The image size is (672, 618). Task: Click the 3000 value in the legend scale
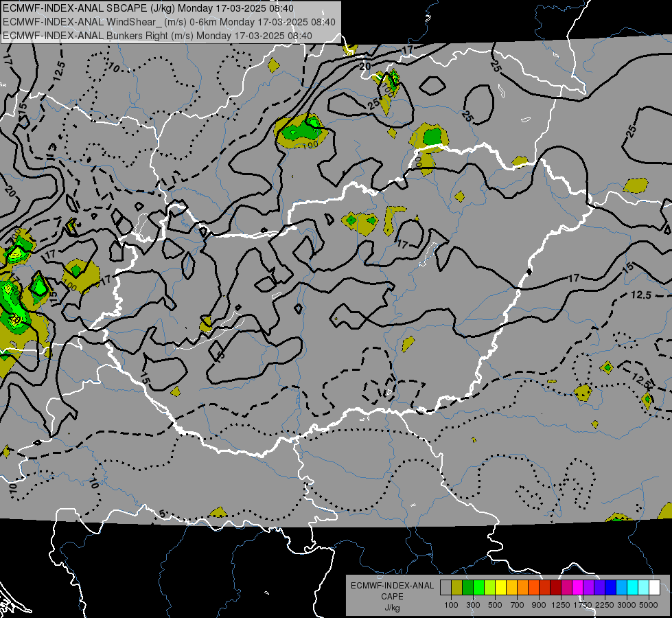pos(627,605)
